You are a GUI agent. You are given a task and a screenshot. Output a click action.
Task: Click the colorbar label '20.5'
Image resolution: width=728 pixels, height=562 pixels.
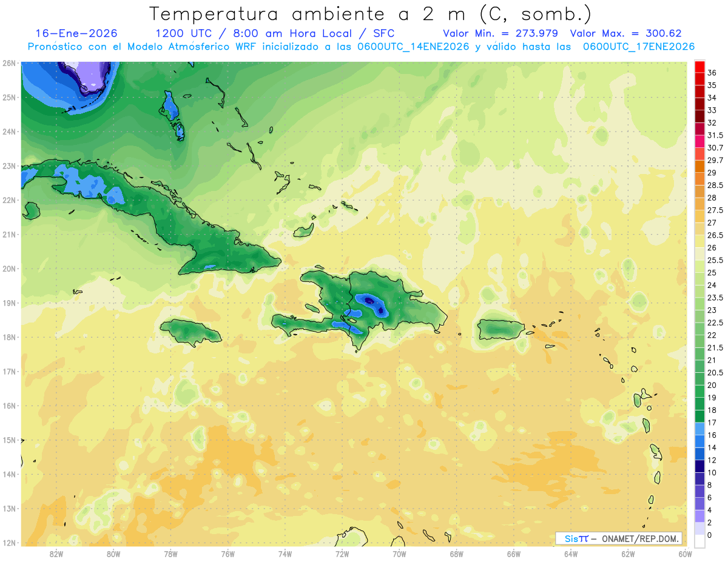(715, 373)
